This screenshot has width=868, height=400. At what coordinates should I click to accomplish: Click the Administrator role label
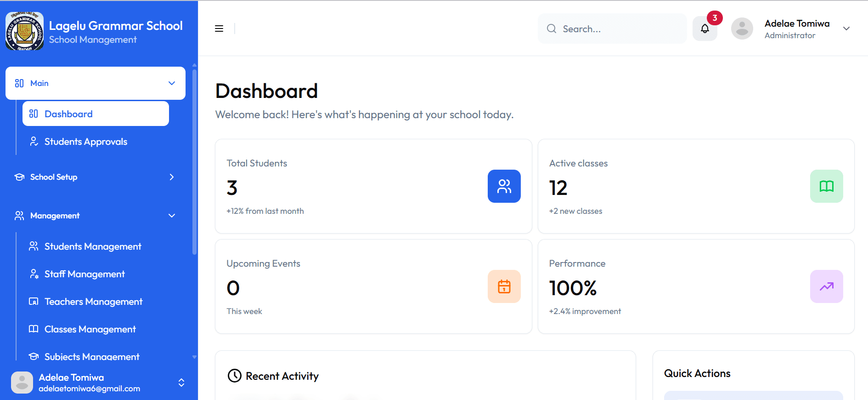coord(790,35)
